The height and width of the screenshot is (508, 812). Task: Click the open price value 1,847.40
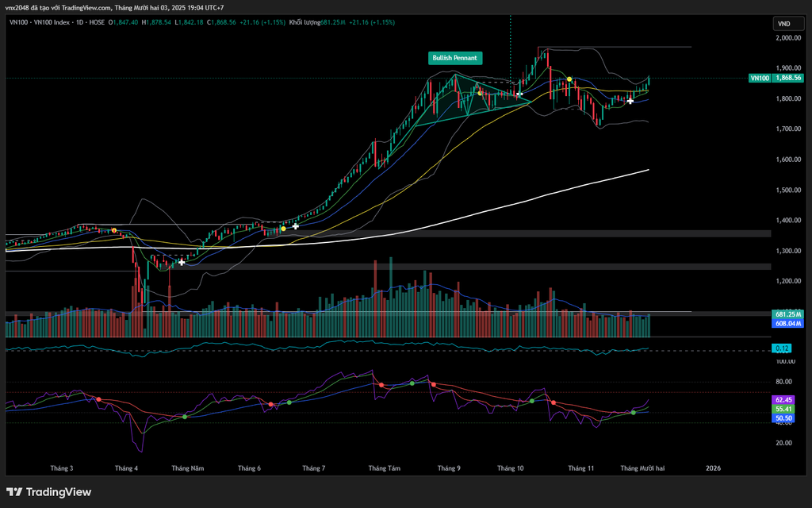(125, 22)
